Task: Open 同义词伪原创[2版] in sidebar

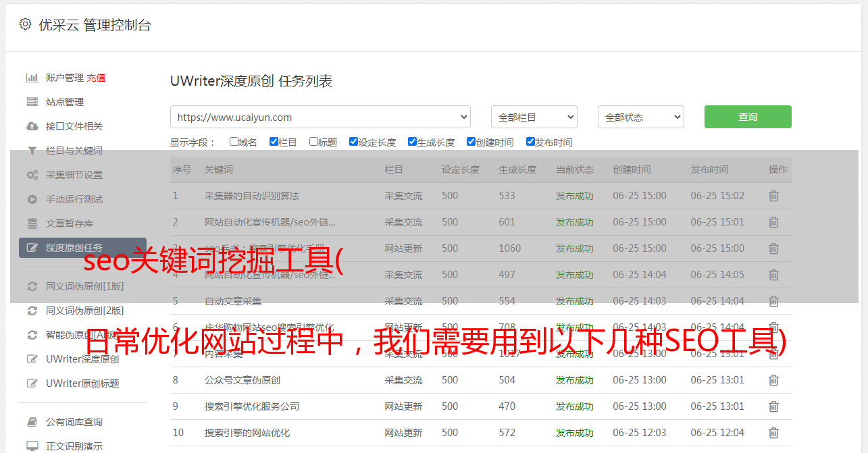Action: tap(84, 311)
